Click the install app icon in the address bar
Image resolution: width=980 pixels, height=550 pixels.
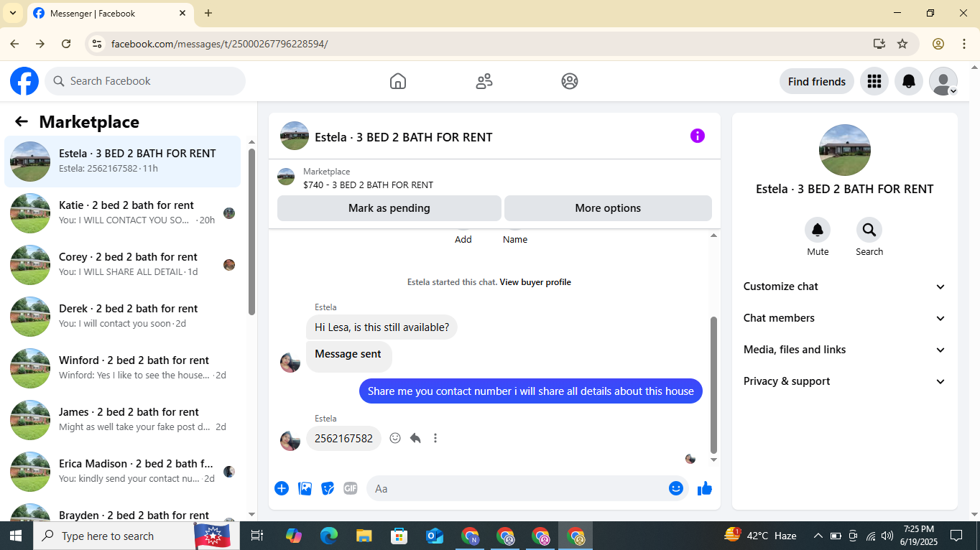[x=879, y=44]
